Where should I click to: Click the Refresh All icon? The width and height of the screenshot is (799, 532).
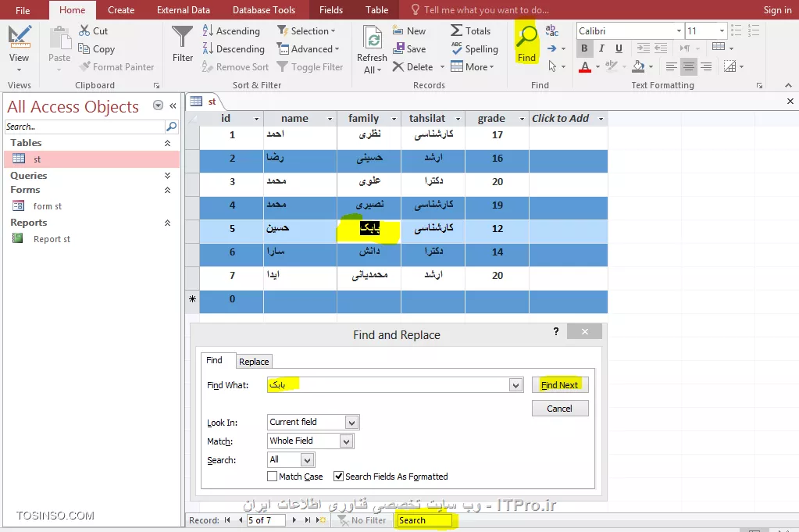pos(373,39)
